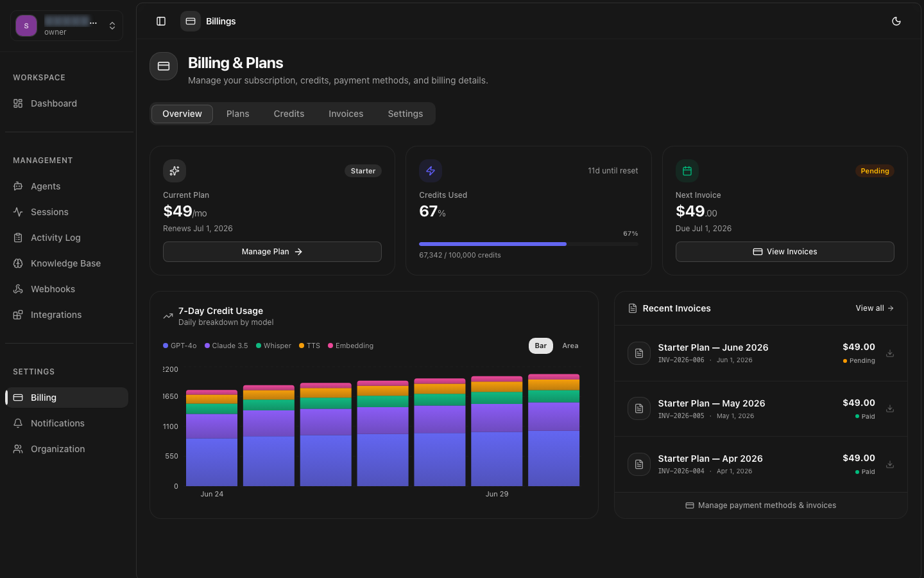Viewport: 924px width, 578px height.
Task: Click the purple S workspace avatar
Action: pos(26,26)
